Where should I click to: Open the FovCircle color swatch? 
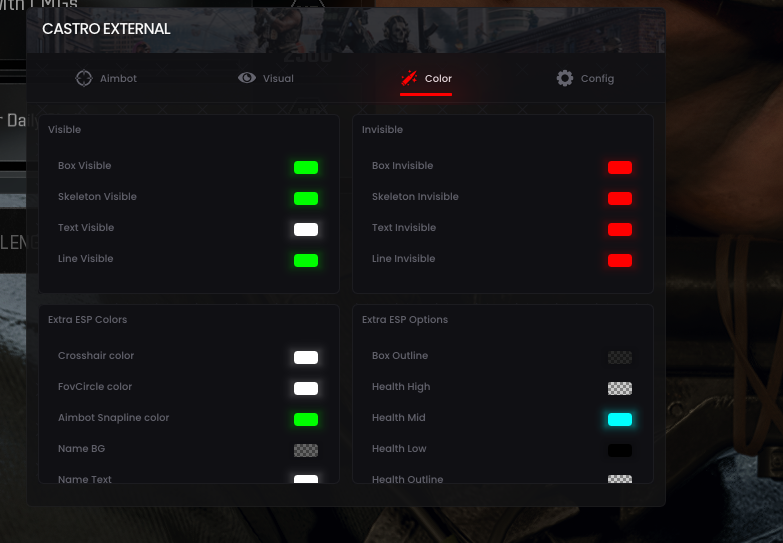(306, 388)
